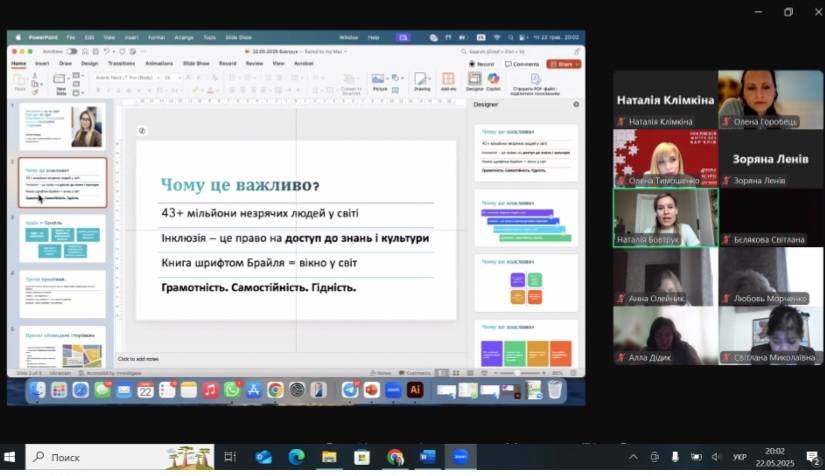Open Copilot from the ribbon
The image size is (825, 476).
(493, 80)
